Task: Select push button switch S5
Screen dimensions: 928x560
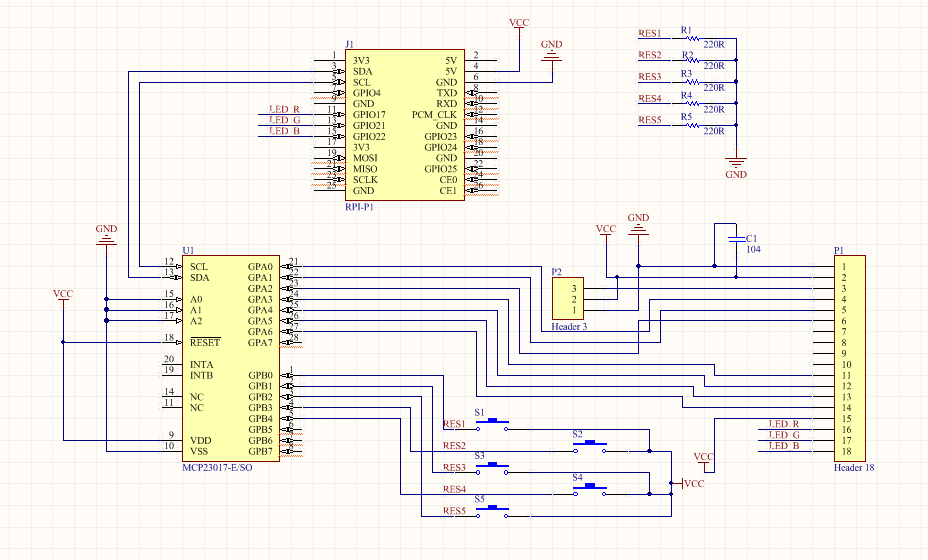Action: 492,511
